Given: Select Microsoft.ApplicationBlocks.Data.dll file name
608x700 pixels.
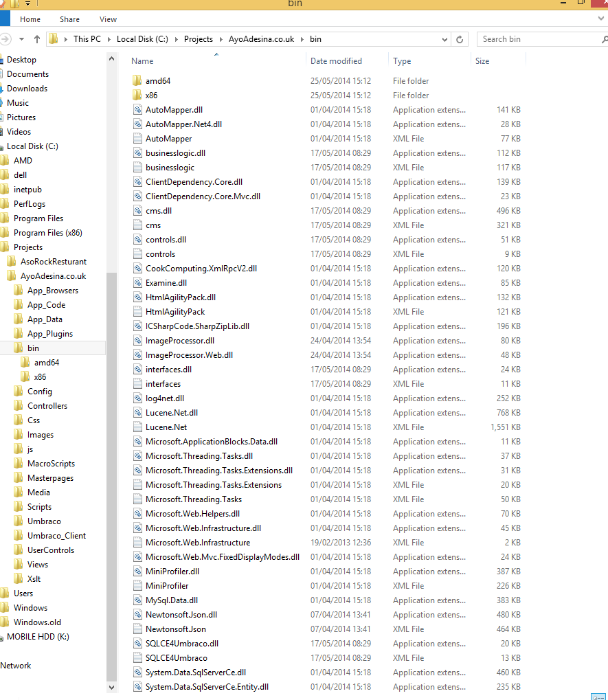Looking at the screenshot, I should coord(212,442).
